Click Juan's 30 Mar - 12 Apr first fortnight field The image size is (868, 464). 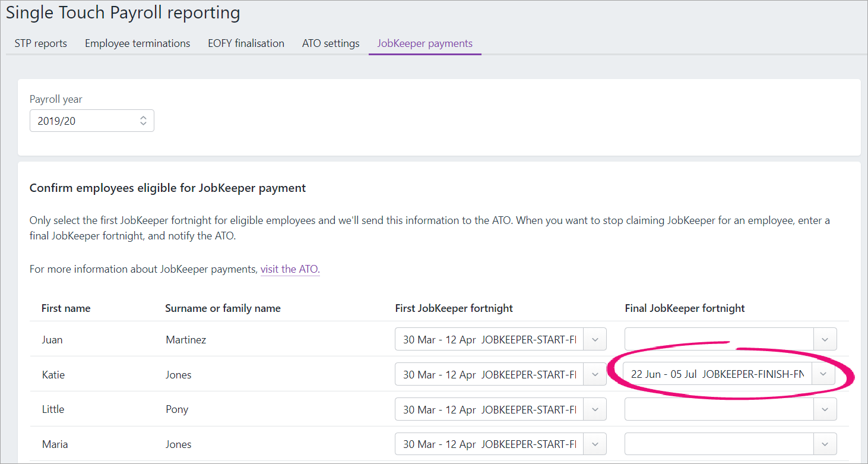tap(489, 340)
